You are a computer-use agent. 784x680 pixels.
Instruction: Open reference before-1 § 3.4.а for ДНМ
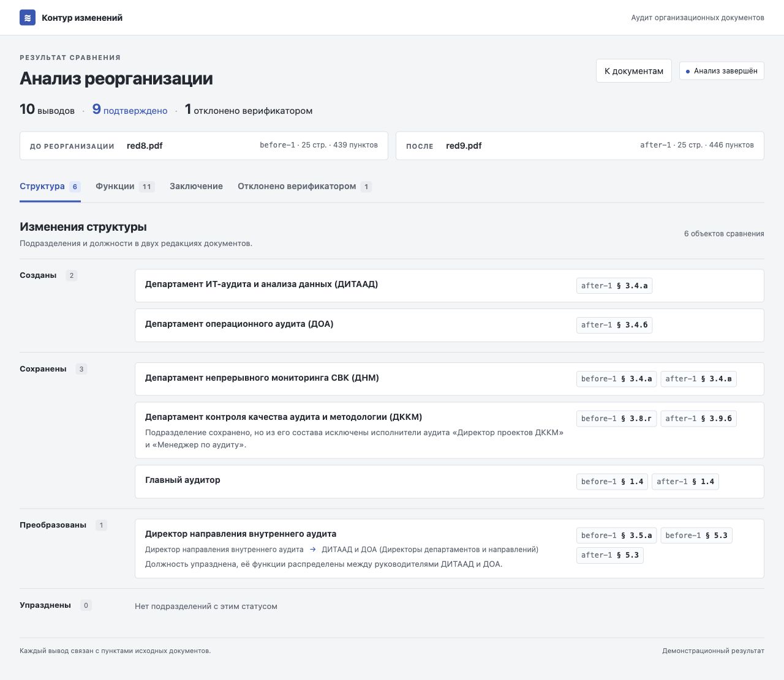[617, 379]
